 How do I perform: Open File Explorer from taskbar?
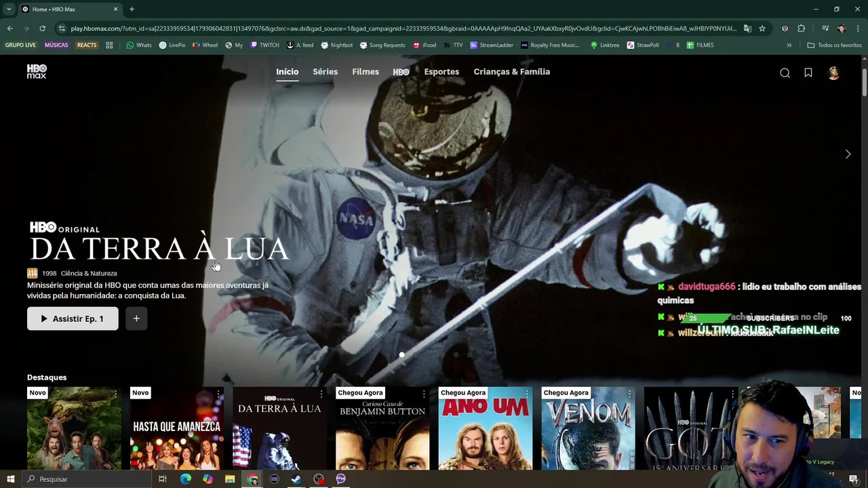(x=230, y=479)
